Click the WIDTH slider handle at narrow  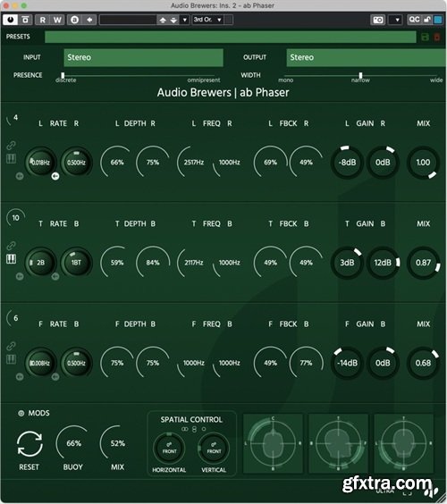click(x=360, y=76)
